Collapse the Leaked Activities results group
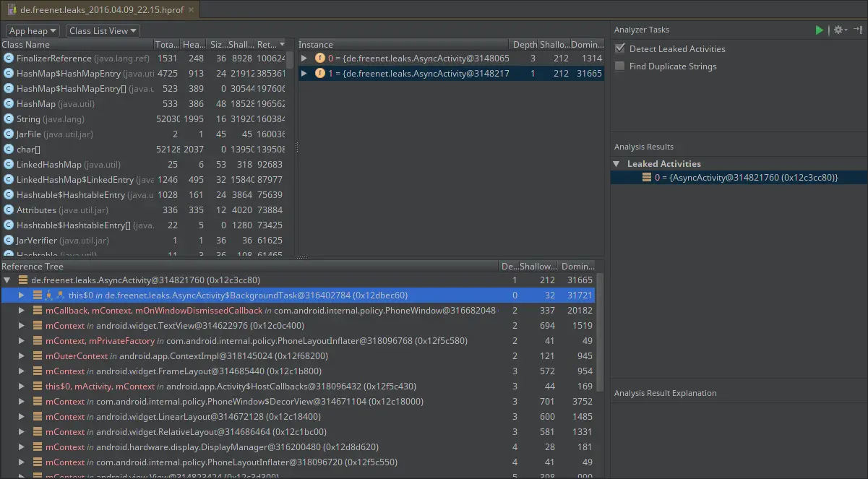This screenshot has width=868, height=479. pyautogui.click(x=616, y=163)
